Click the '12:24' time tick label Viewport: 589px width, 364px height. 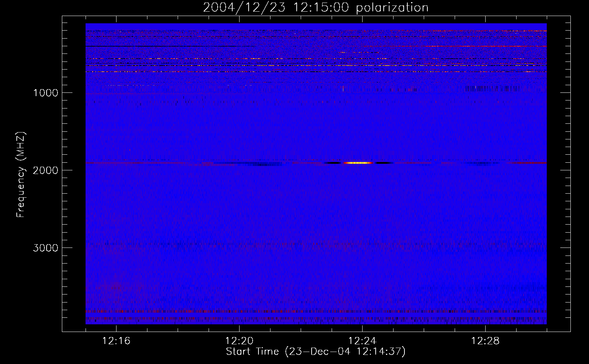[362, 341]
